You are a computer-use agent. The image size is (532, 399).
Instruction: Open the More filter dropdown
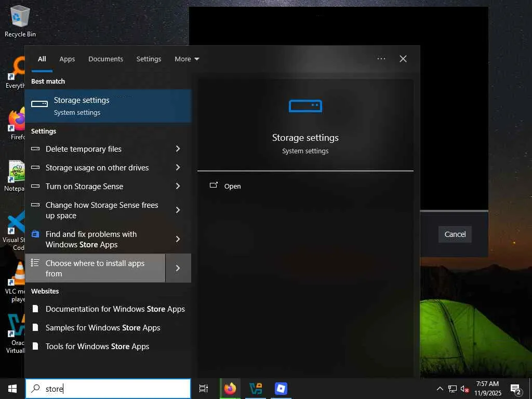point(187,59)
